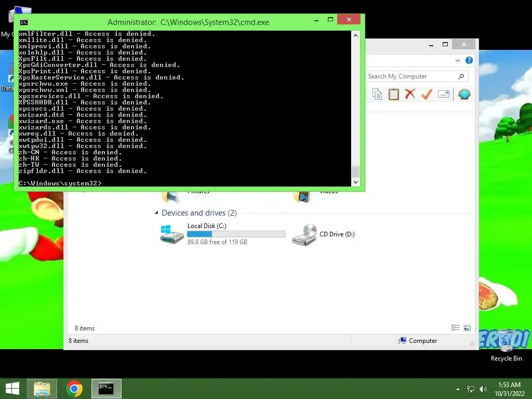
Task: Click the magnifier icon in Search My Computer box
Action: 461,76
